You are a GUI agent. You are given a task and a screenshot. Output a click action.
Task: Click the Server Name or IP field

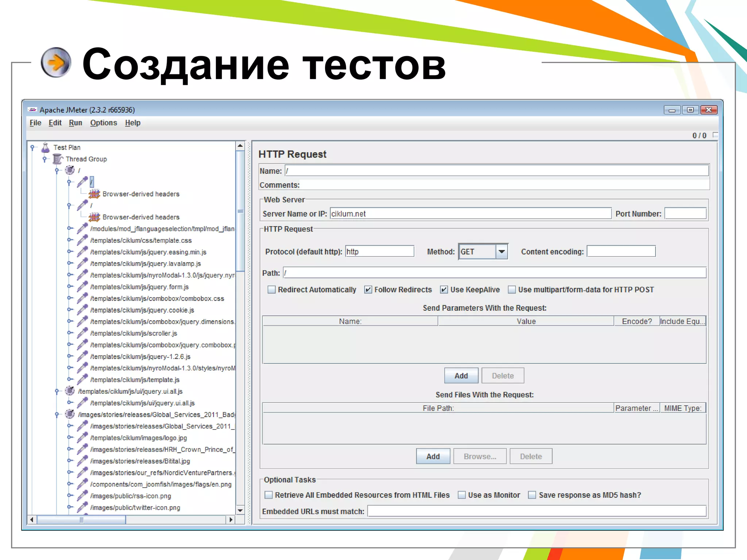coord(471,213)
